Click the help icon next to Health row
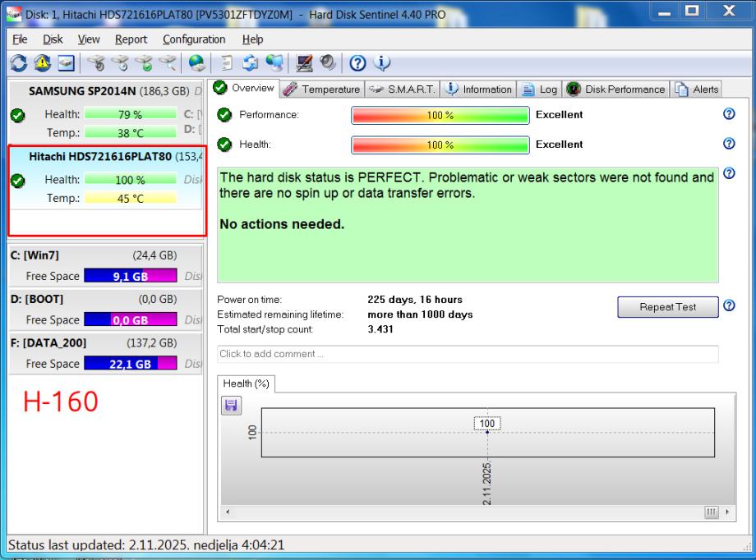Screen dimensions: 756x560 pos(729,143)
